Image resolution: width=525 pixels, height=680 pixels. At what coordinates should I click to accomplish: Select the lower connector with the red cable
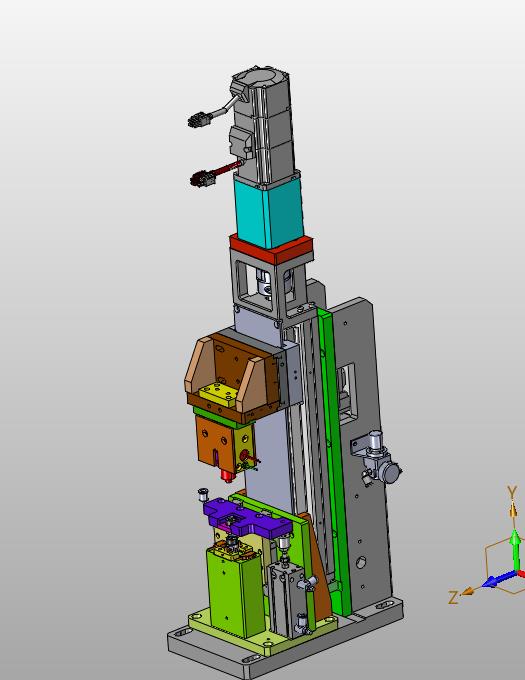202,178
